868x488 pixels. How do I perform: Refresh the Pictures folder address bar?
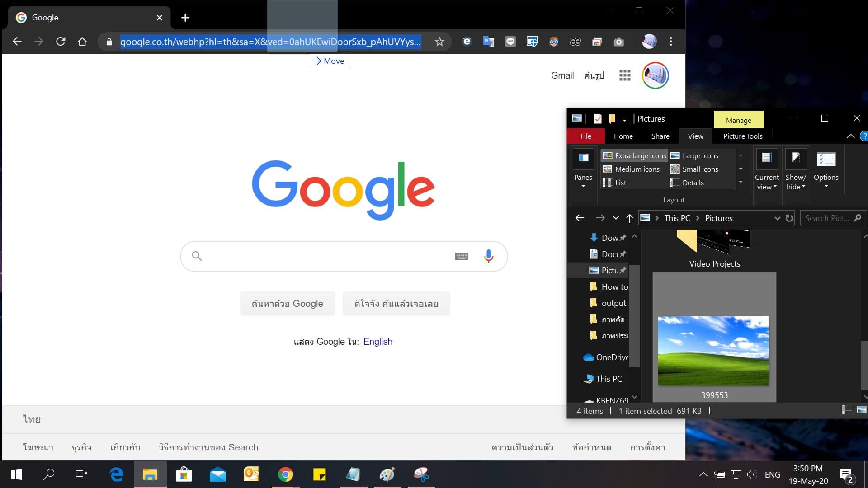[x=789, y=218]
